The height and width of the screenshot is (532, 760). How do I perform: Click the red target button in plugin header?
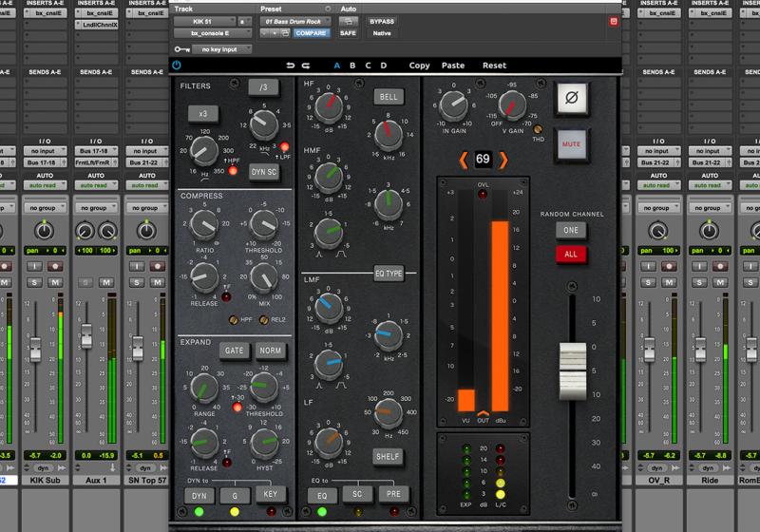(614, 21)
